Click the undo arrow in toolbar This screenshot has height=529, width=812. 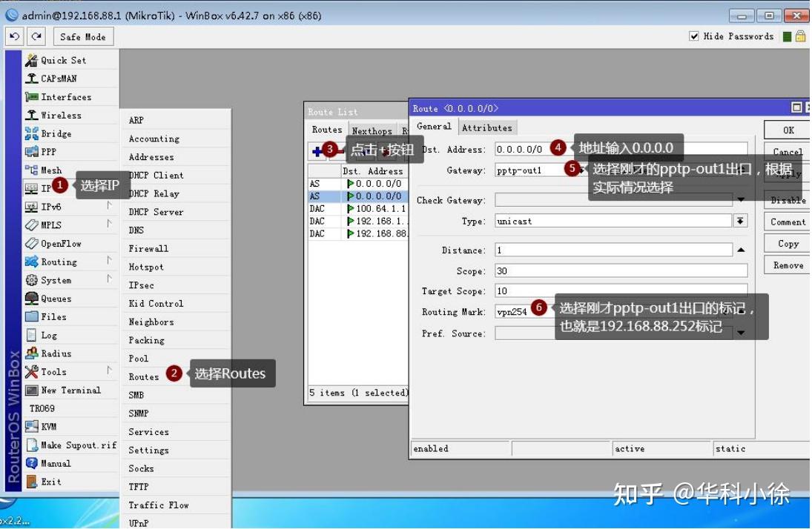tap(15, 37)
